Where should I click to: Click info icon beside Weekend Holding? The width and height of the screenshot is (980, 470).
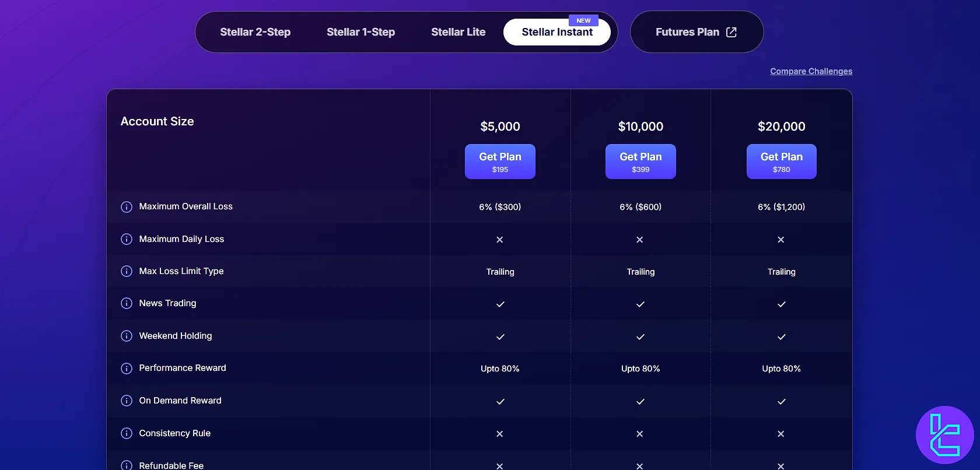pyautogui.click(x=127, y=336)
